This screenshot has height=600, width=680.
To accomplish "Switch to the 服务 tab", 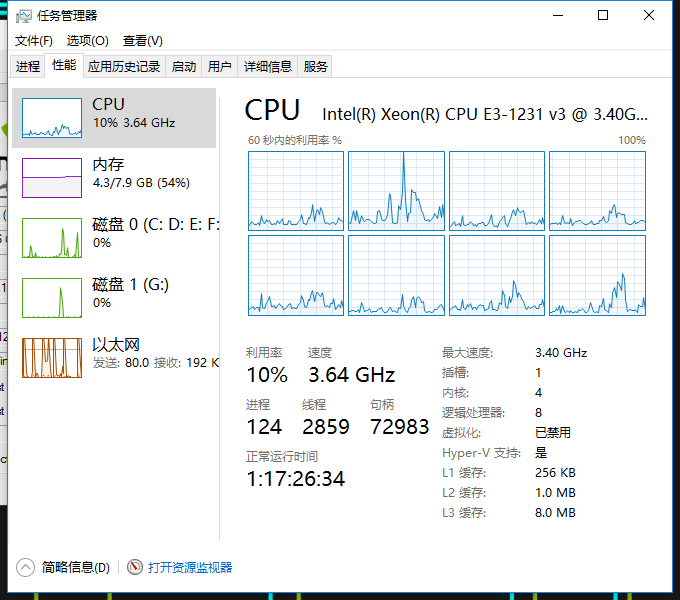I will pos(316,67).
